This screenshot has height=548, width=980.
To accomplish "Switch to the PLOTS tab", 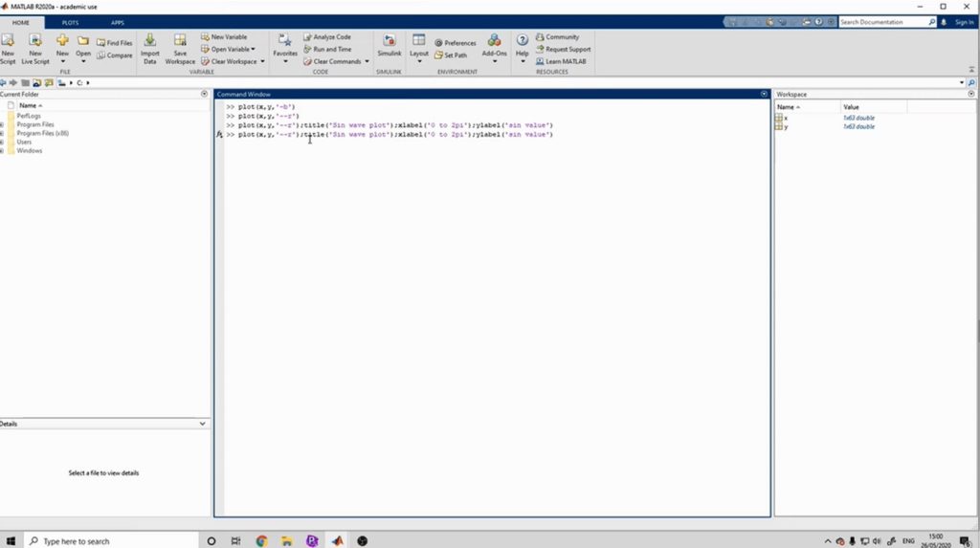I will click(70, 22).
